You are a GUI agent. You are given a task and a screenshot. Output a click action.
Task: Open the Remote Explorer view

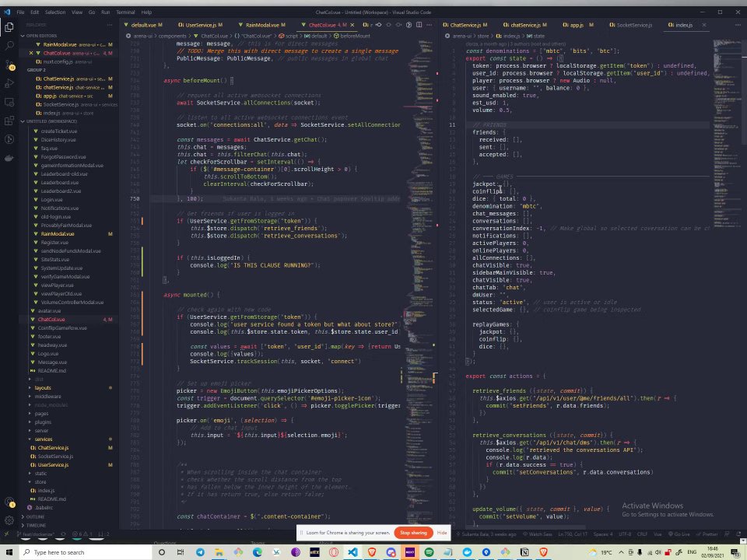(x=9, y=102)
